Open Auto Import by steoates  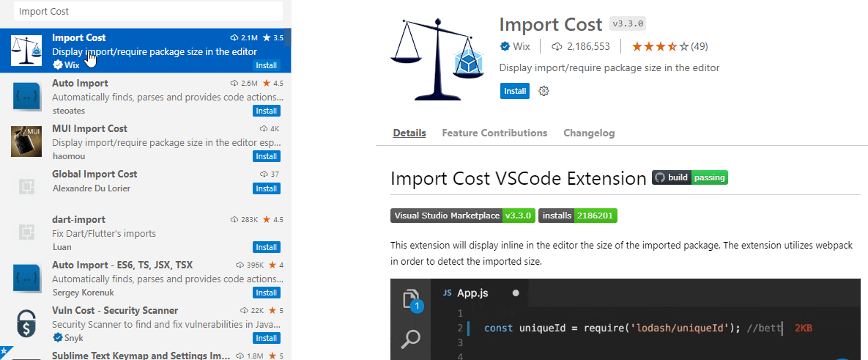[146, 96]
